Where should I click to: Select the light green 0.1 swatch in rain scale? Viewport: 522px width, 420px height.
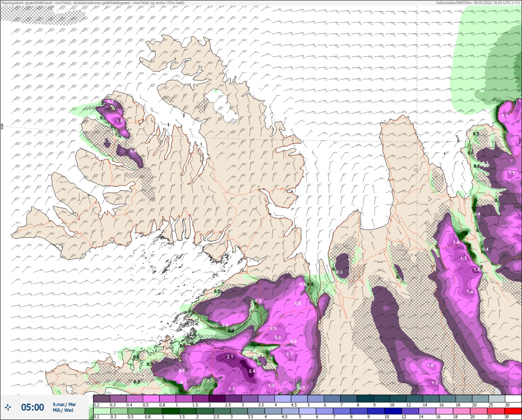click(x=102, y=411)
